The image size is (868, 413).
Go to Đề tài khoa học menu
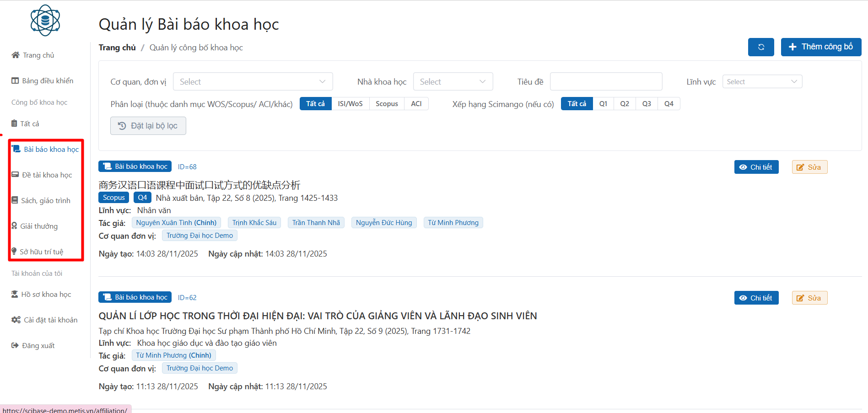[x=42, y=175]
